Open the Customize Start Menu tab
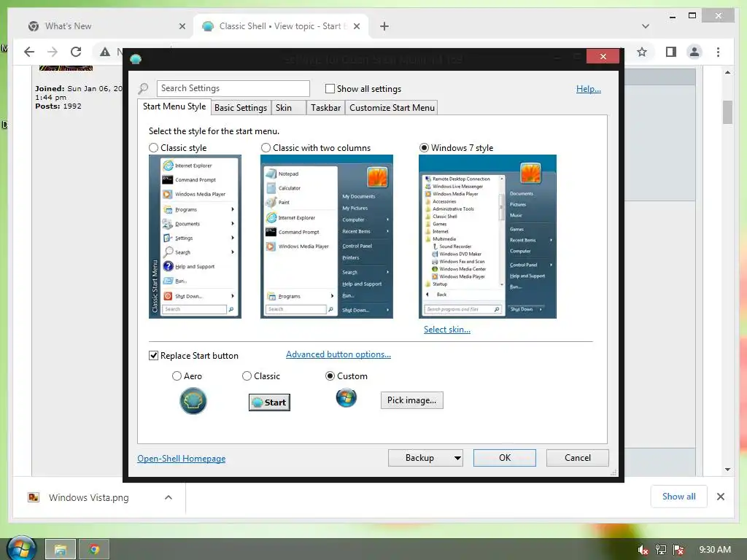 (392, 108)
